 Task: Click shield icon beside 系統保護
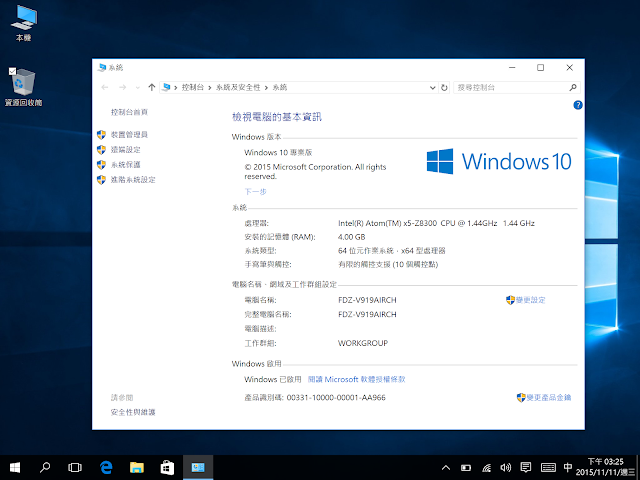point(101,164)
